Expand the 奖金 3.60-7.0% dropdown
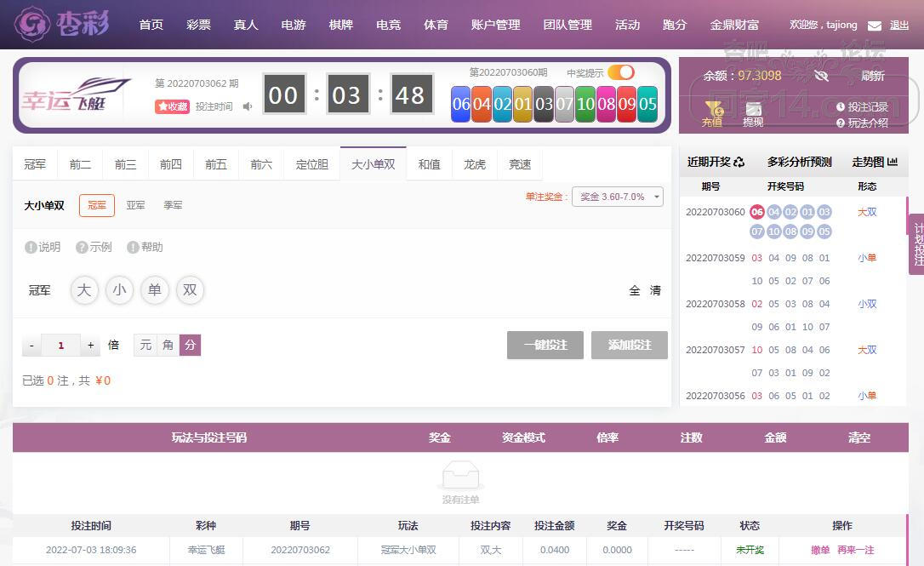 pos(618,197)
